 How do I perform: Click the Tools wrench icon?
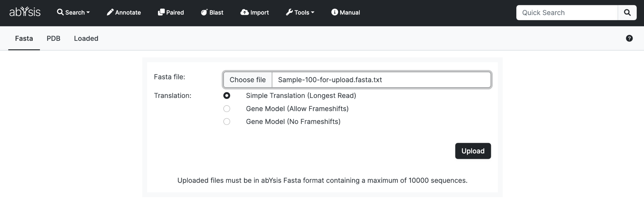click(289, 12)
